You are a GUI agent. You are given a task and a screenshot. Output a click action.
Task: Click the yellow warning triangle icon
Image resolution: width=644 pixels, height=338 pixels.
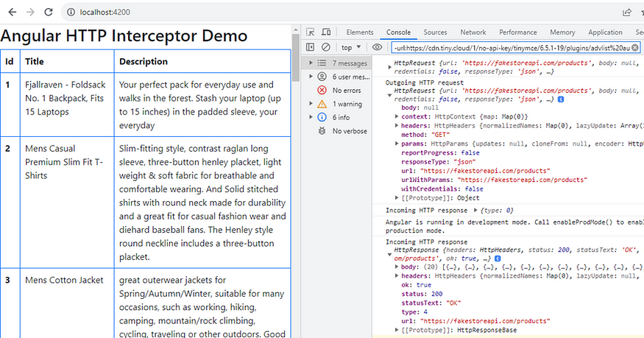click(x=322, y=104)
